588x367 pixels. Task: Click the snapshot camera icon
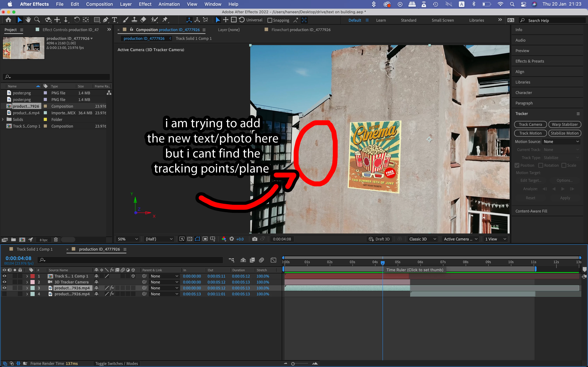[x=254, y=239]
